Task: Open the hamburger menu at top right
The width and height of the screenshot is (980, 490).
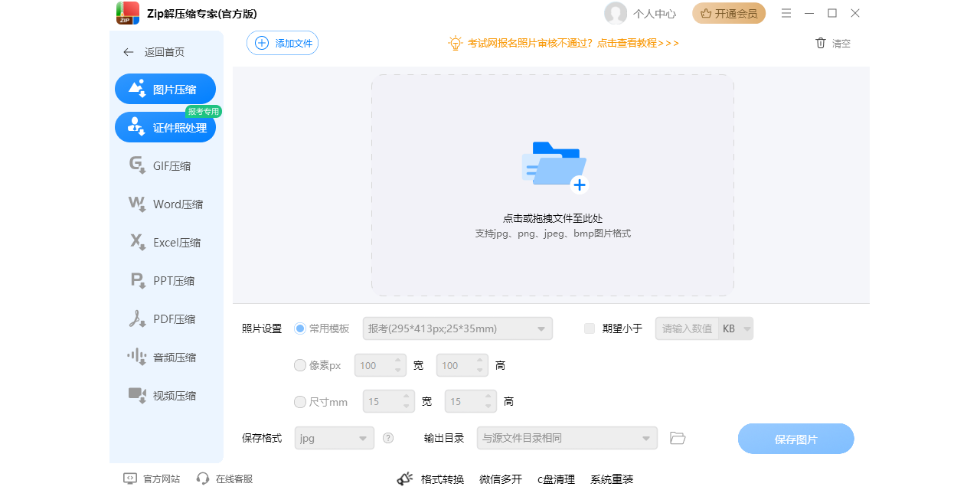Action: click(x=786, y=13)
